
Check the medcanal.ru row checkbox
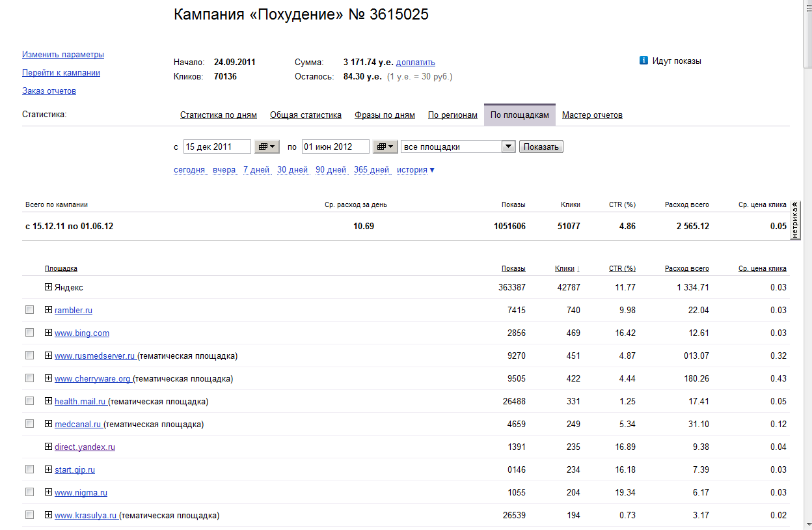(29, 424)
